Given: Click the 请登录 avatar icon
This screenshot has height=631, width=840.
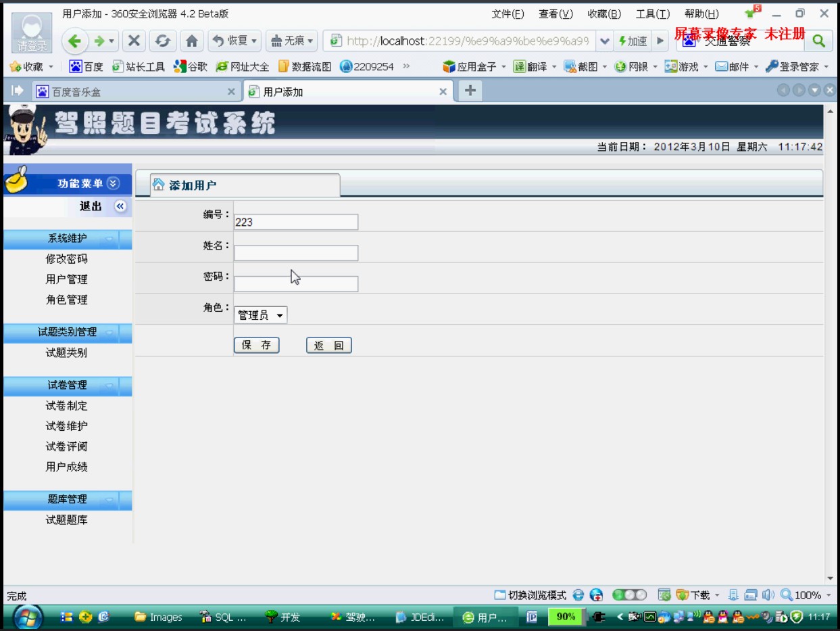Looking at the screenshot, I should click(x=32, y=34).
